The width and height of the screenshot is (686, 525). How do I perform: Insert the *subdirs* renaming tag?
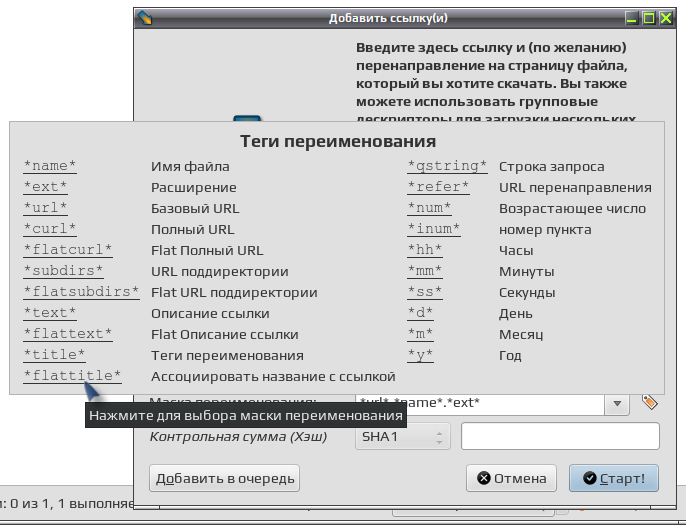coord(63,271)
